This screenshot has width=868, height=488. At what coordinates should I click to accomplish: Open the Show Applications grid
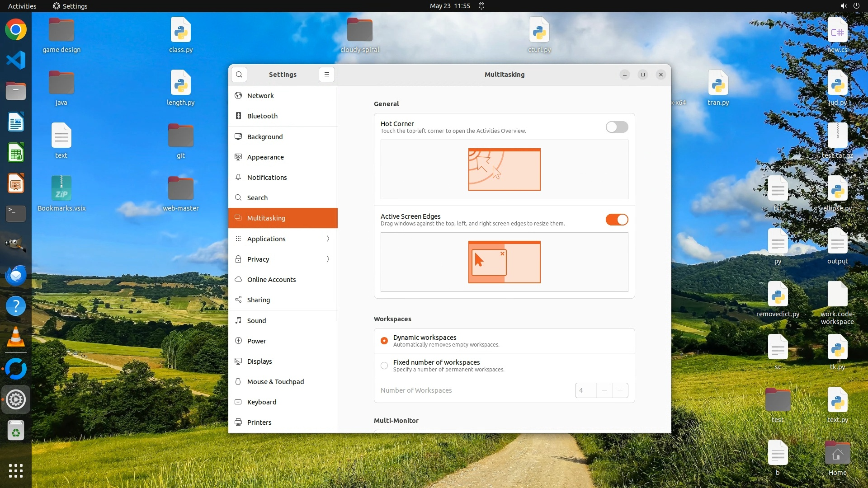(x=16, y=471)
